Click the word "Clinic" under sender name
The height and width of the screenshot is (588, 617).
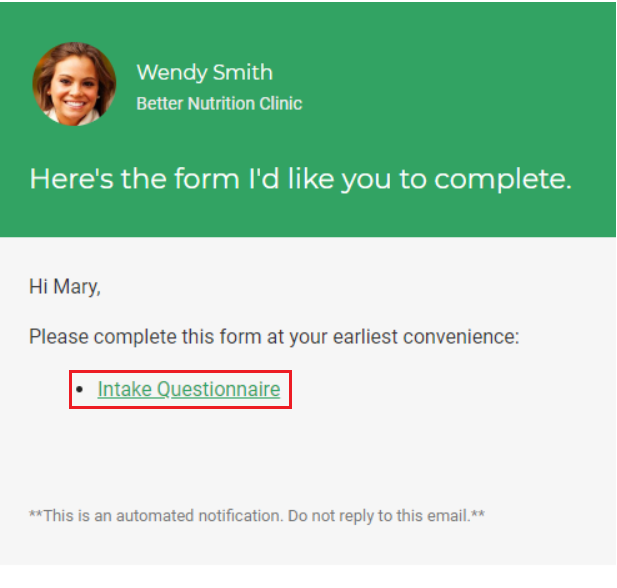pos(281,104)
